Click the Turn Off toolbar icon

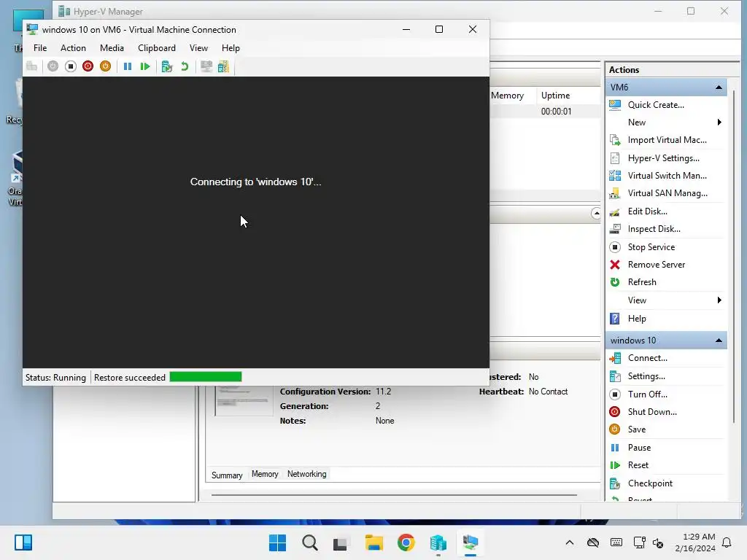pyautogui.click(x=71, y=66)
